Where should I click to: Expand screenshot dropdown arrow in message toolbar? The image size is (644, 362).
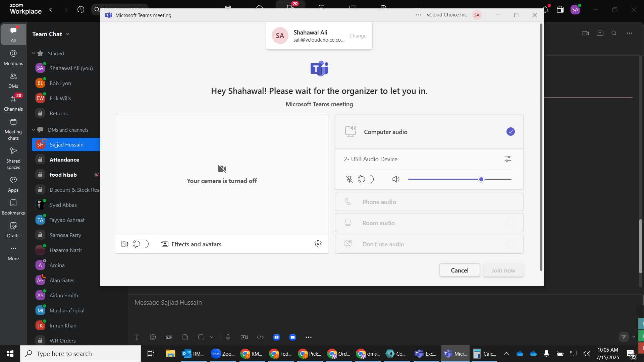212,337
